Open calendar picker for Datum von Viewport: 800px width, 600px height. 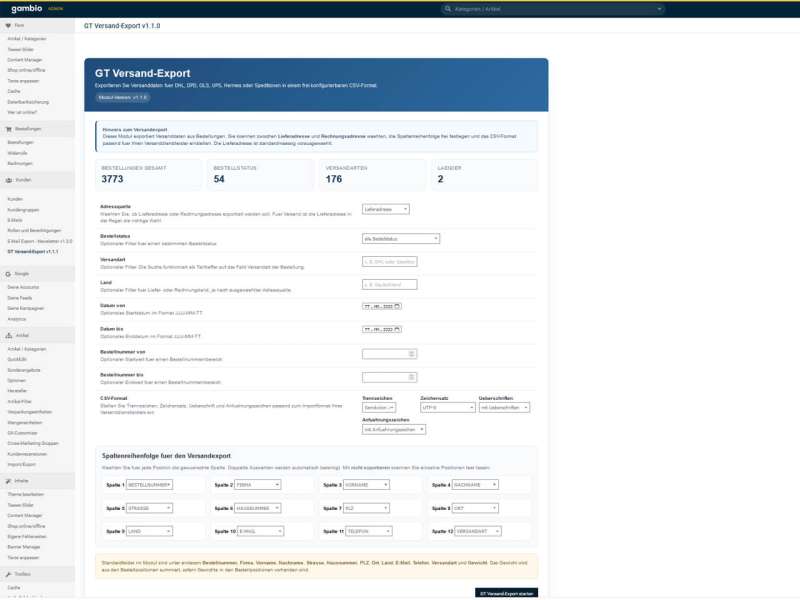(x=397, y=306)
